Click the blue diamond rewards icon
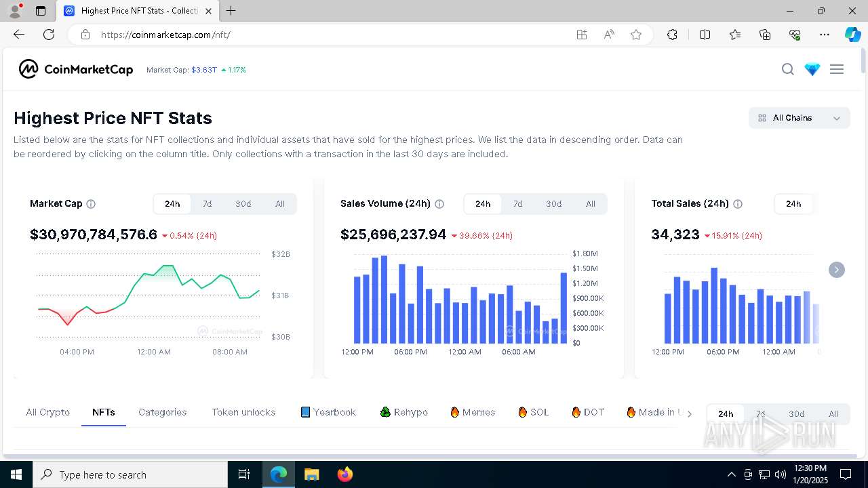This screenshot has height=488, width=868. pos(812,69)
